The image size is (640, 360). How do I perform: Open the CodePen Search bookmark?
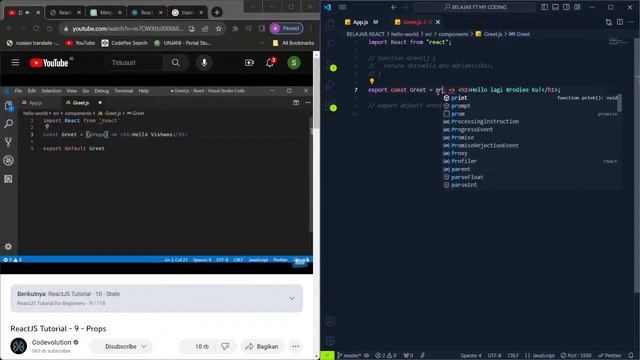click(124, 43)
